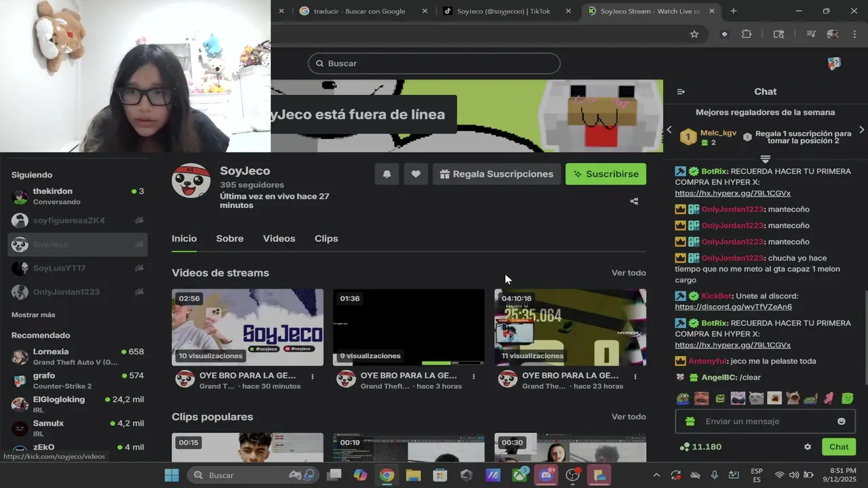Open the 00:15 clip thumbnail
The width and height of the screenshot is (868, 488).
coord(248,447)
